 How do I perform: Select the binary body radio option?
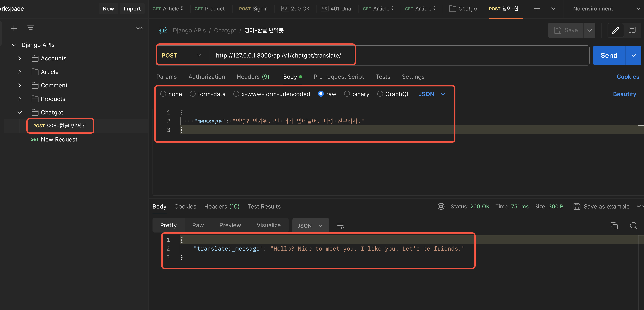(x=347, y=94)
